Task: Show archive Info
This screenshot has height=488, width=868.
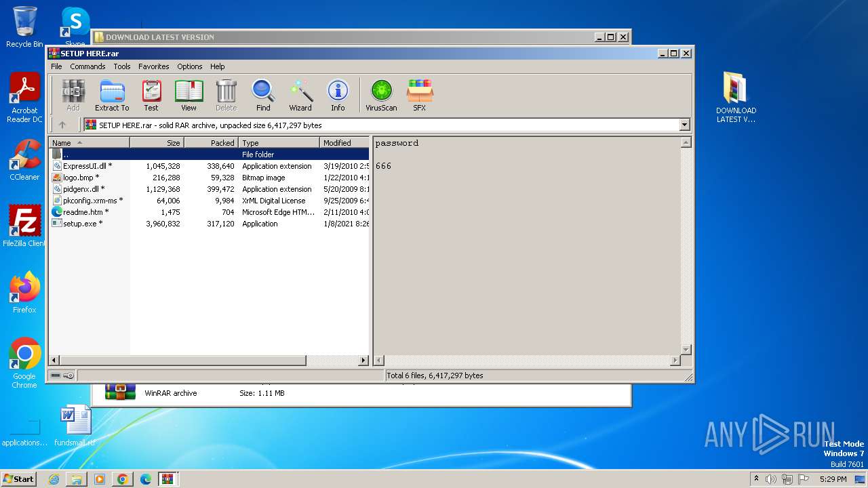Action: 338,95
